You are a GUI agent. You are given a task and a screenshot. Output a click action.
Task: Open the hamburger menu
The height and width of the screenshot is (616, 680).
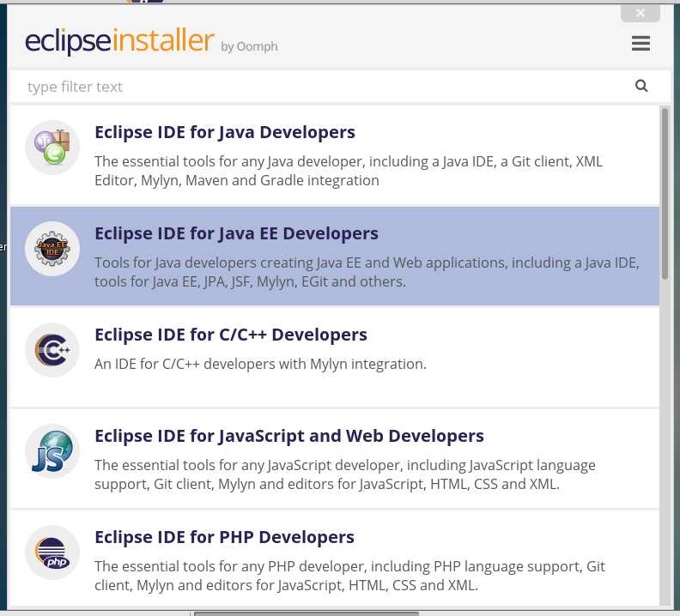pyautogui.click(x=641, y=44)
